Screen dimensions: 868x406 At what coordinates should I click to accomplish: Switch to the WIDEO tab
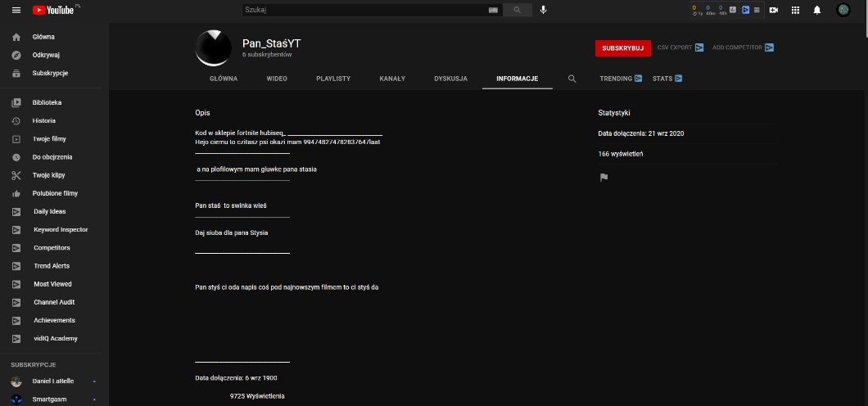277,79
